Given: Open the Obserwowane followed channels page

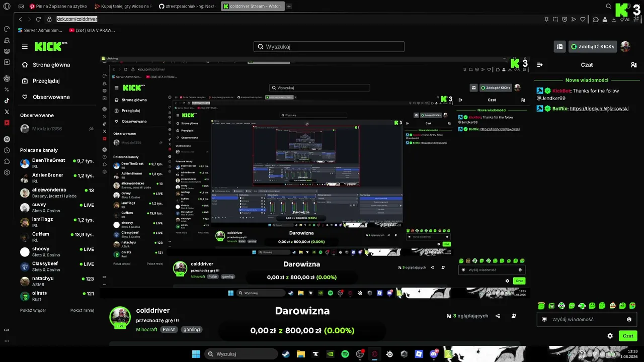Looking at the screenshot, I should tap(46, 97).
